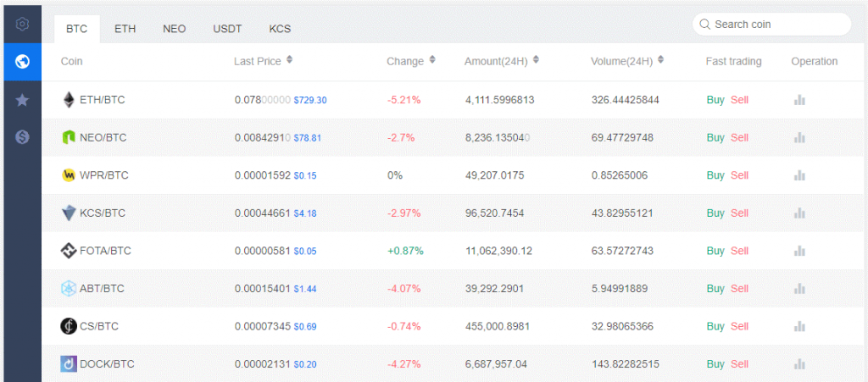Open chart icon for ETH/BTC row

coord(799,100)
